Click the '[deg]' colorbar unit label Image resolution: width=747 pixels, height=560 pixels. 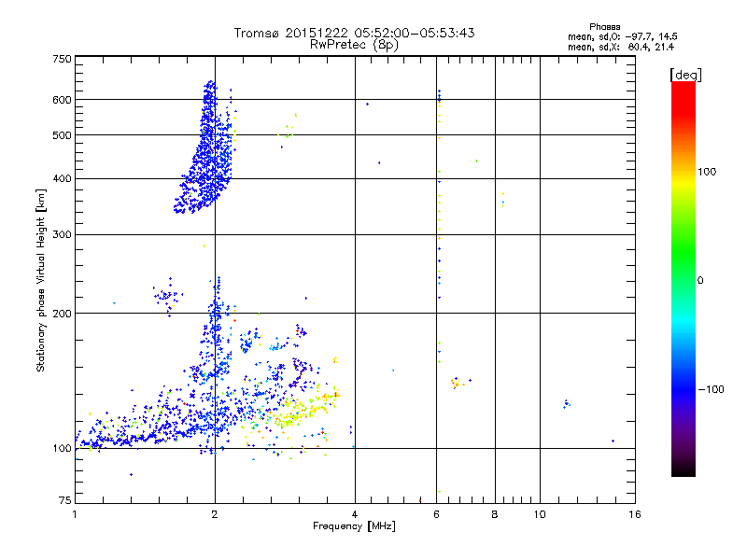[x=685, y=76]
